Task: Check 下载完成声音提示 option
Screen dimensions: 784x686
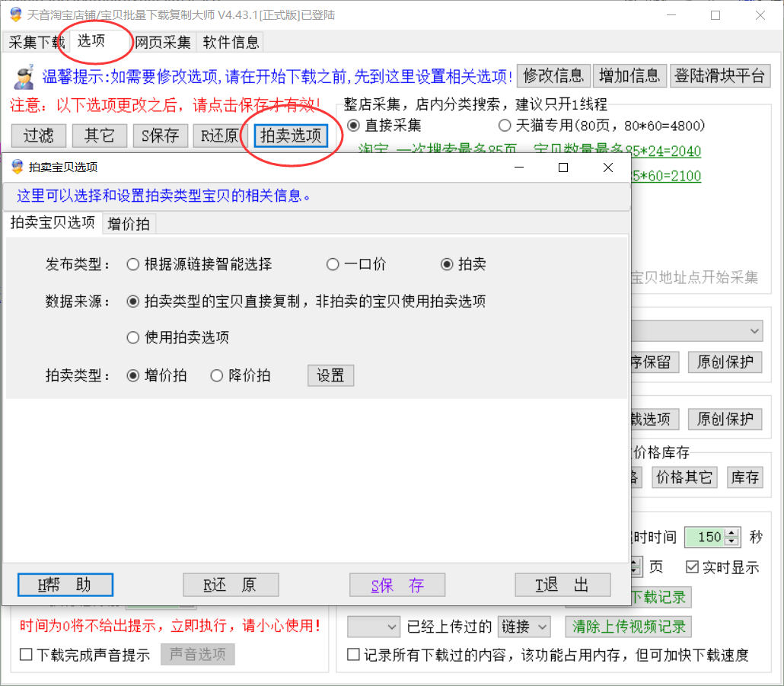Action: point(27,655)
